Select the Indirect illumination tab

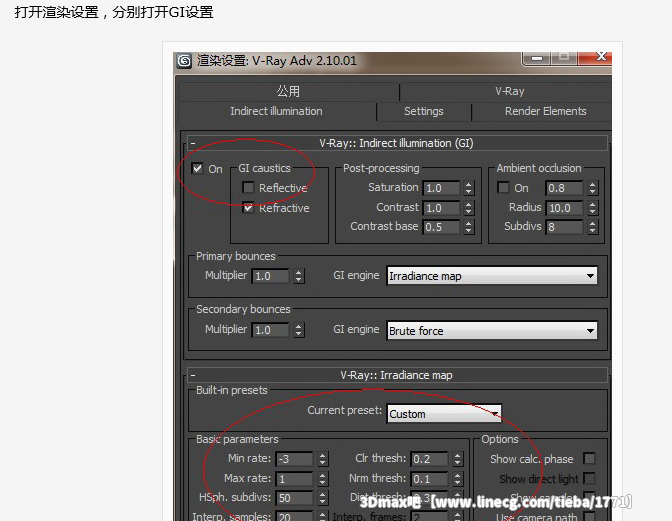[x=276, y=111]
